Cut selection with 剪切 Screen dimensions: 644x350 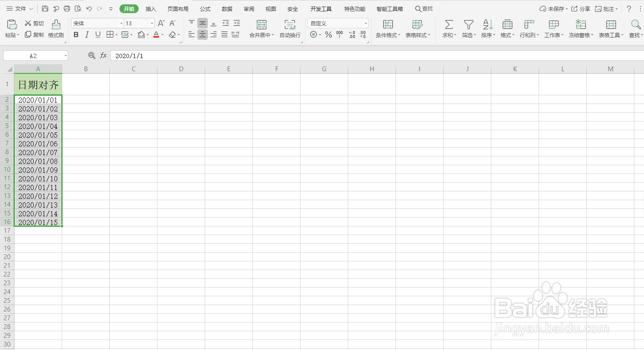coord(34,23)
